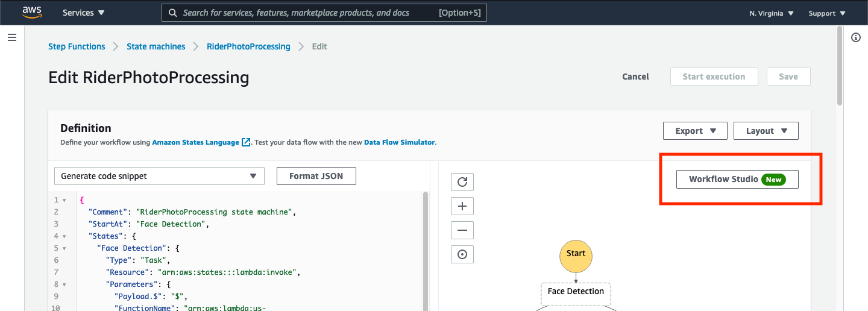Select the Start node in graph
This screenshot has height=311, width=868.
tap(576, 256)
